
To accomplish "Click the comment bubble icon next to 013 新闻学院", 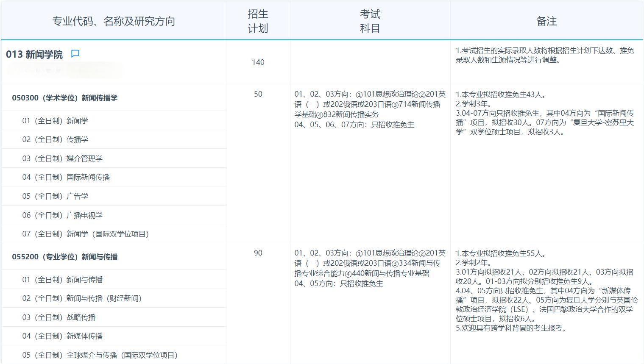I will point(75,54).
